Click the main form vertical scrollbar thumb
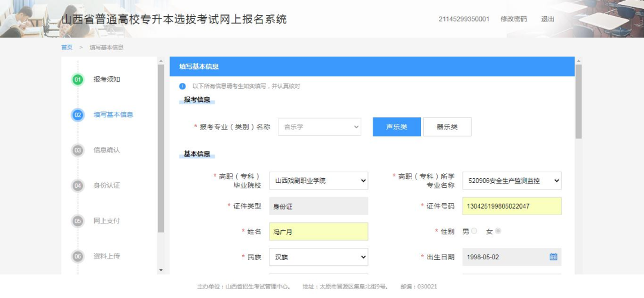644x298 pixels. coord(578,102)
